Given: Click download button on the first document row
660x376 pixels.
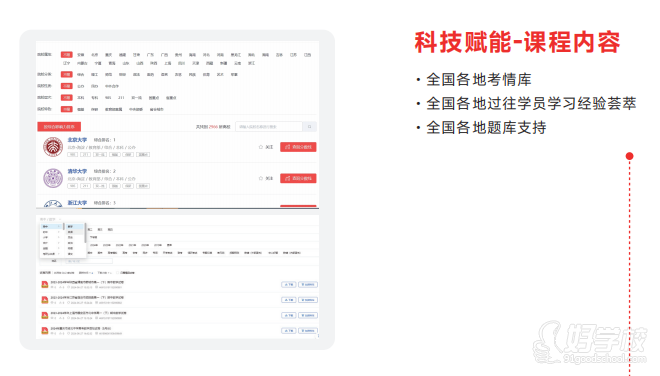Looking at the screenshot, I should click(288, 285).
